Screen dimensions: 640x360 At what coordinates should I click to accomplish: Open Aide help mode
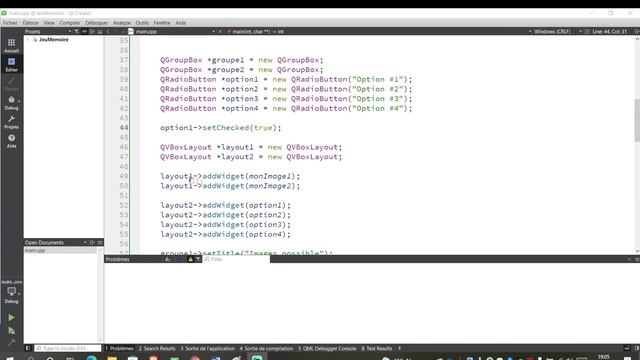[x=11, y=141]
